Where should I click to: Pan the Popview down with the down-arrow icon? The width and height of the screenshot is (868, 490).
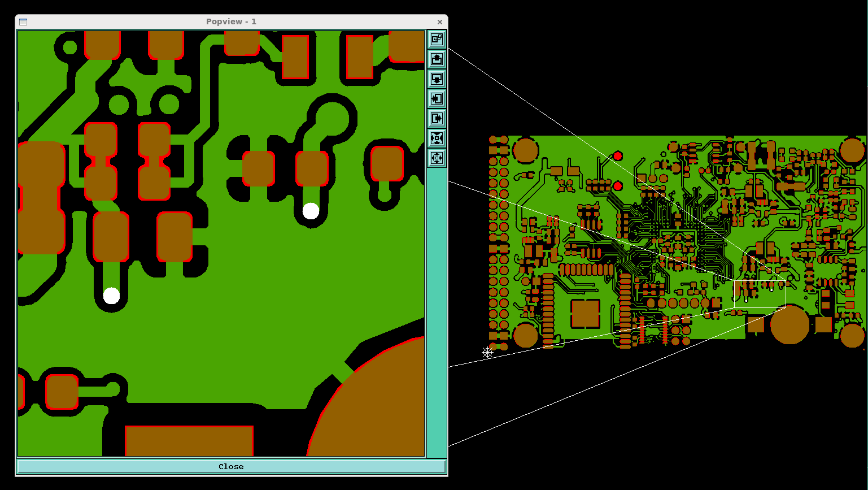(437, 79)
